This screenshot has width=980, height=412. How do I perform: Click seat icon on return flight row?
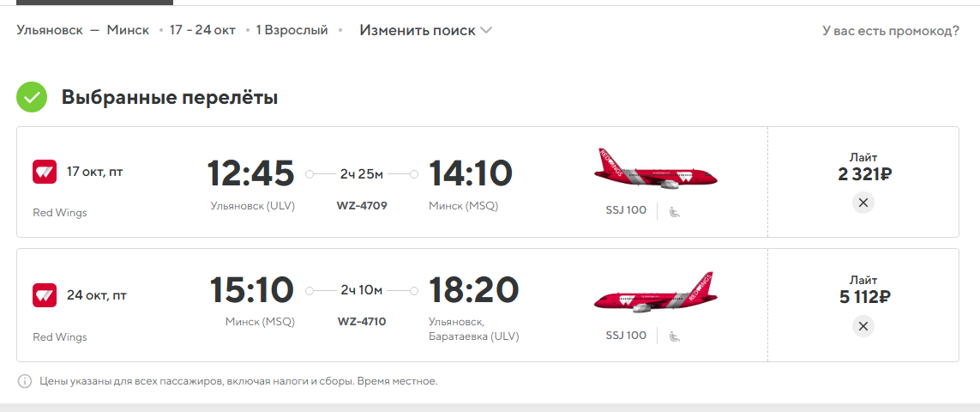[675, 336]
